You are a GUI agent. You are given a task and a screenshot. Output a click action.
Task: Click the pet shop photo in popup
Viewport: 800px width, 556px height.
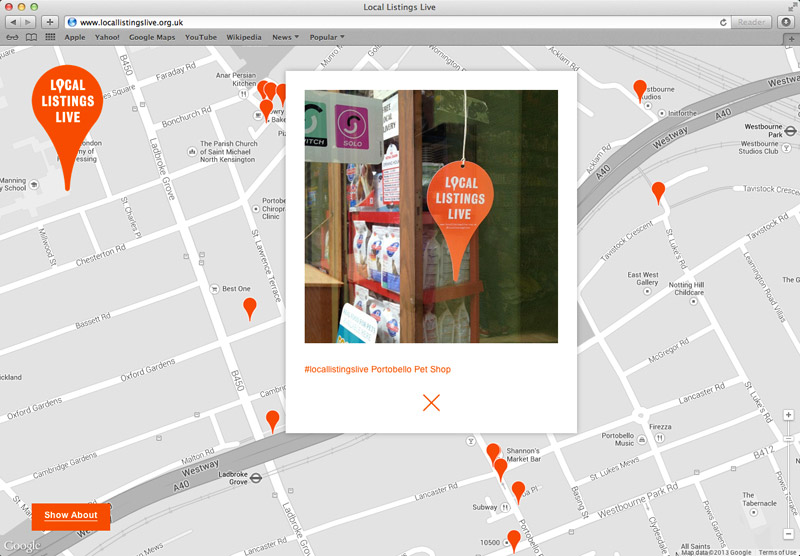(431, 216)
